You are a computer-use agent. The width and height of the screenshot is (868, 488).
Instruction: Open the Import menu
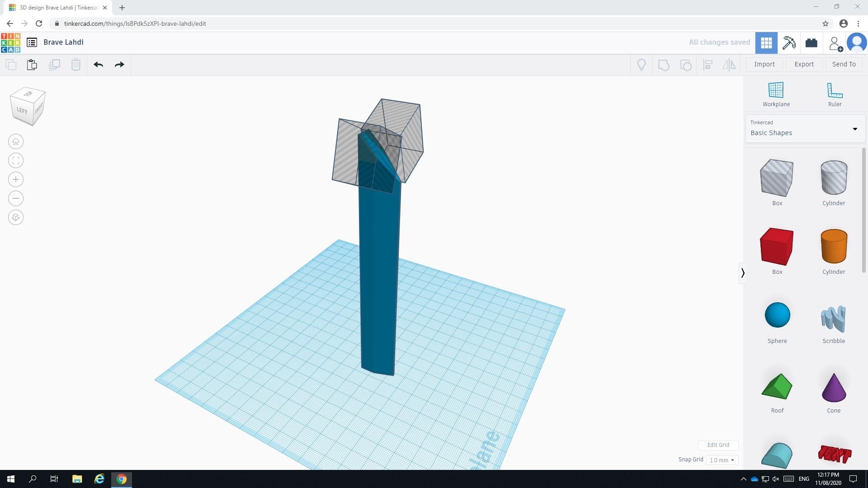pyautogui.click(x=764, y=64)
